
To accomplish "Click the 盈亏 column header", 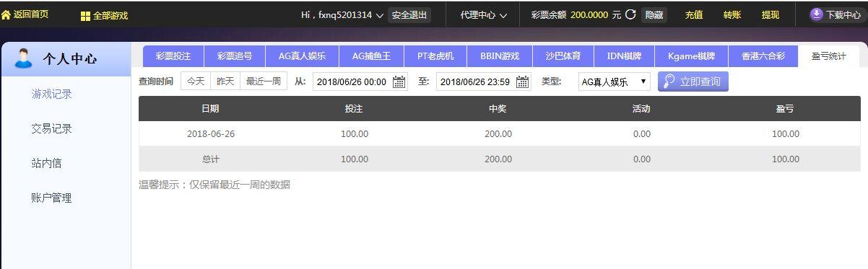I will point(785,109).
